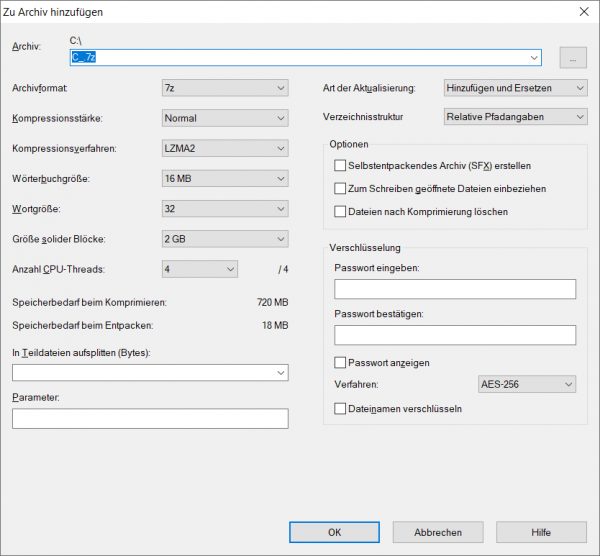Screen dimensions: 600x556
Task: Expand the Verzeichnisstruktur dropdown
Action: coord(515,117)
